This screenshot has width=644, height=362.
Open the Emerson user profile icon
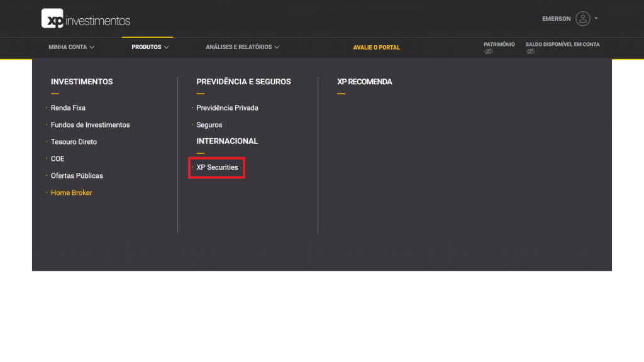click(584, 18)
